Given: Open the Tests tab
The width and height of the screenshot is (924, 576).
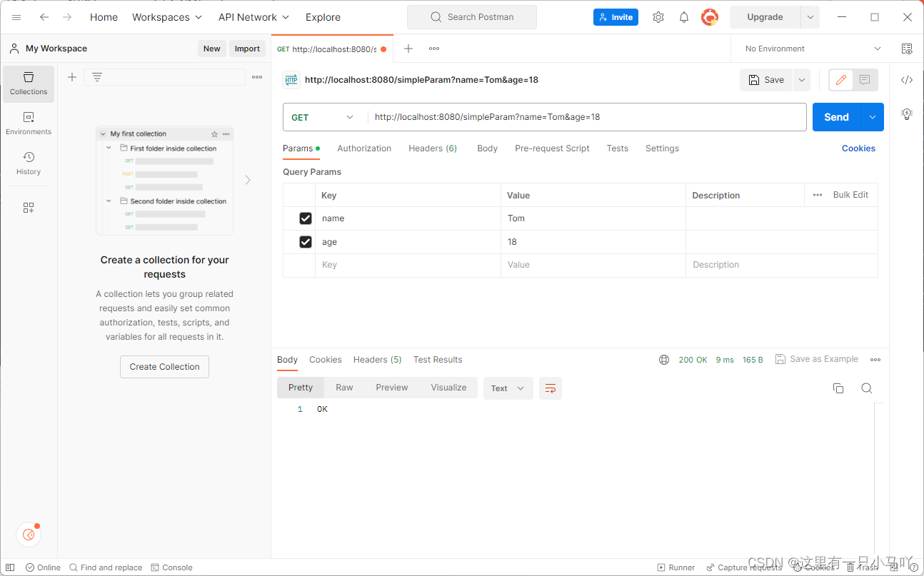Looking at the screenshot, I should click(618, 148).
